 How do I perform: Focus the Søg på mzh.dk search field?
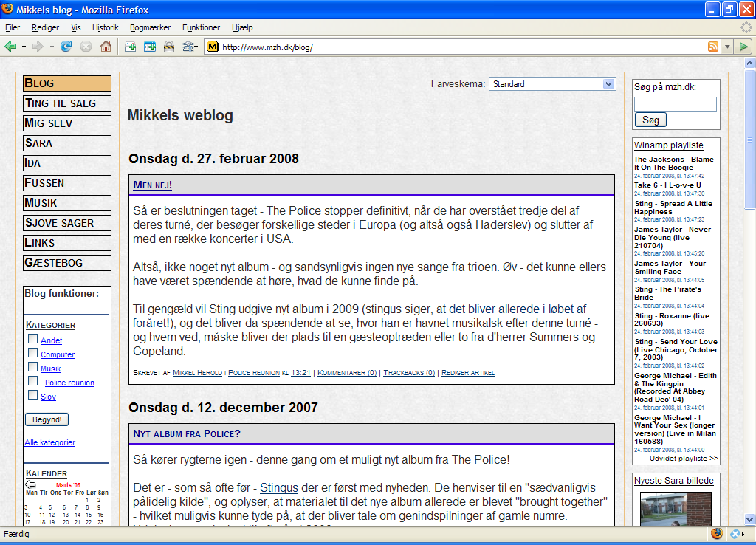click(x=675, y=103)
